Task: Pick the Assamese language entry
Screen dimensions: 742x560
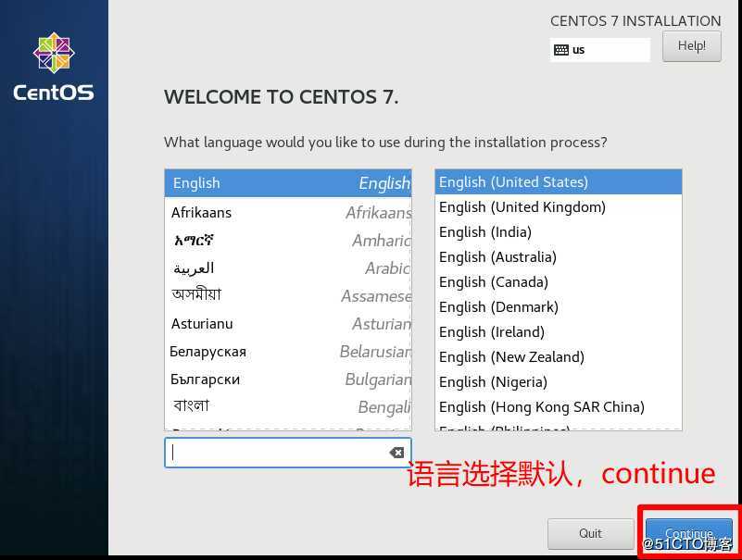Action: (288, 296)
